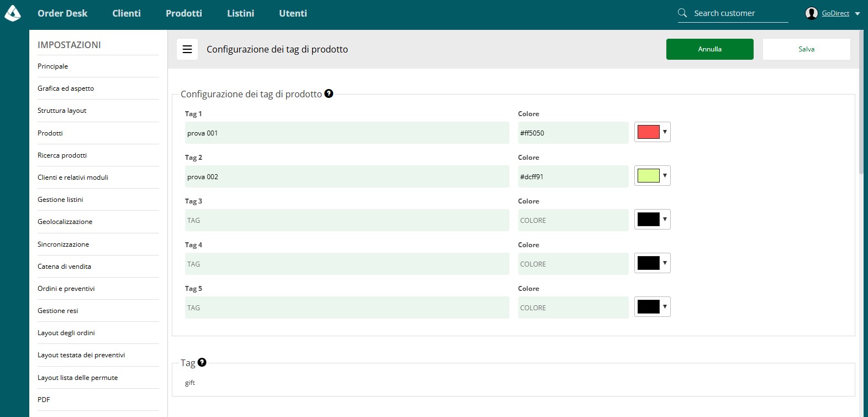Toggle the hamburger menu icon

tap(187, 49)
